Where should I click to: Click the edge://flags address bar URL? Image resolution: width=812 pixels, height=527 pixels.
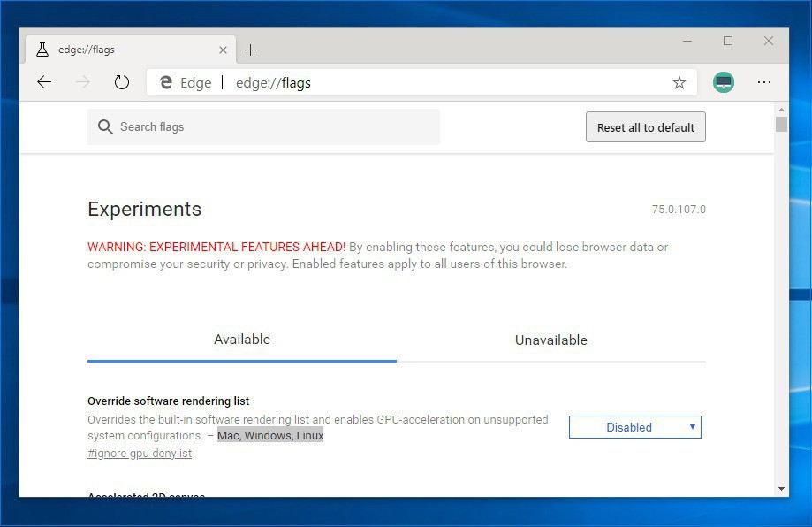tap(273, 83)
